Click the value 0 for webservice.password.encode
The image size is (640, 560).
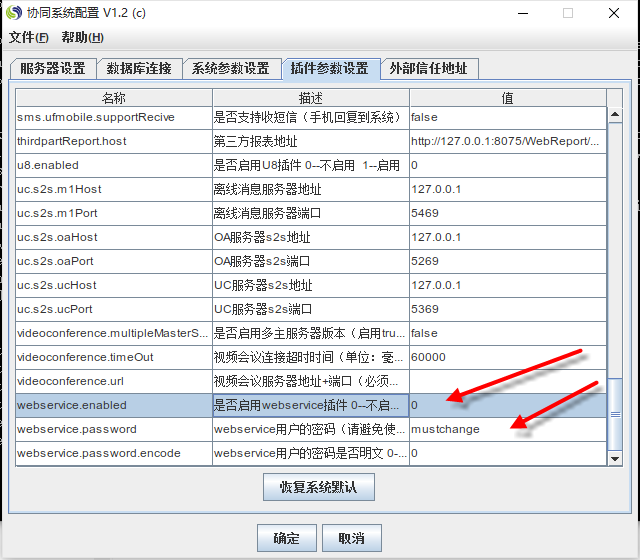tap(508, 453)
